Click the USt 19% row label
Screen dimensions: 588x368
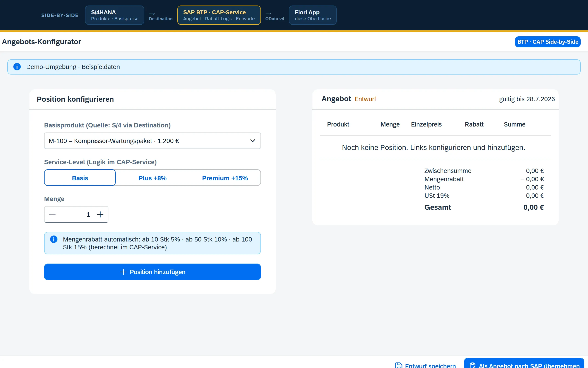(x=437, y=196)
